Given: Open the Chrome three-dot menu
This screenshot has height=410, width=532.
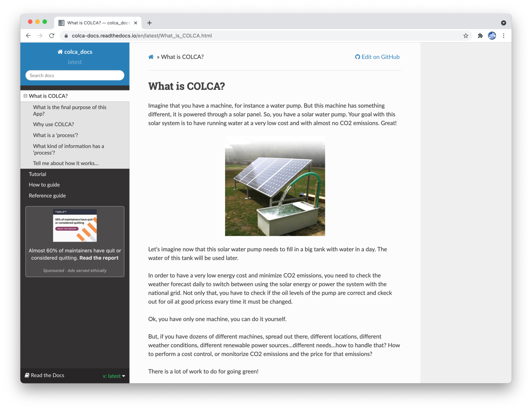Looking at the screenshot, I should [504, 36].
